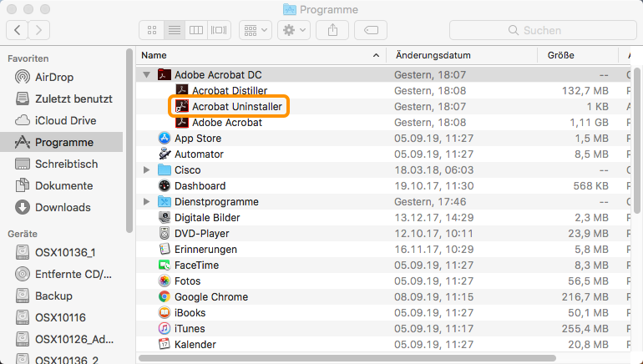
Task: Select Google Chrome in the list
Action: tap(211, 296)
